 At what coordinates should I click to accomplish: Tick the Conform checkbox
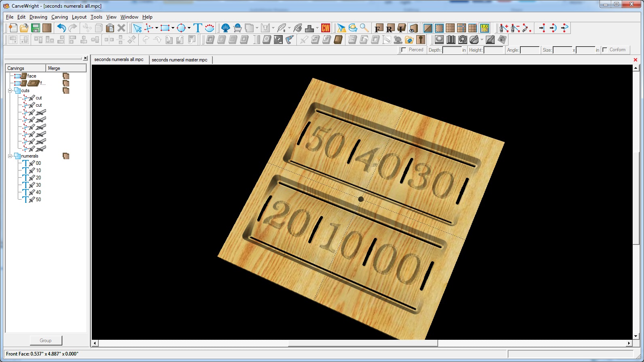pyautogui.click(x=605, y=50)
